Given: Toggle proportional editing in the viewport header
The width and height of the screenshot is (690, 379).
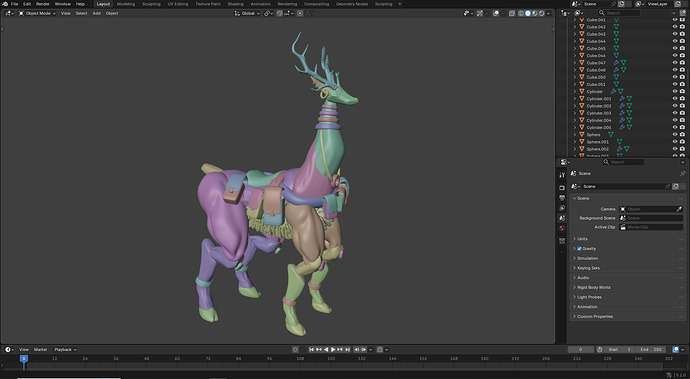Looking at the screenshot, I should coord(300,13).
